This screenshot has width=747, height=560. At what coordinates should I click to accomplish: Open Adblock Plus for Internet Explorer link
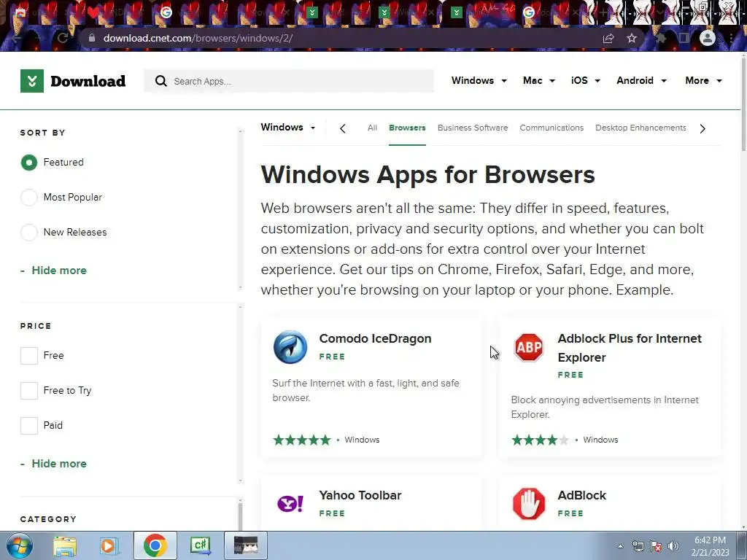click(630, 348)
